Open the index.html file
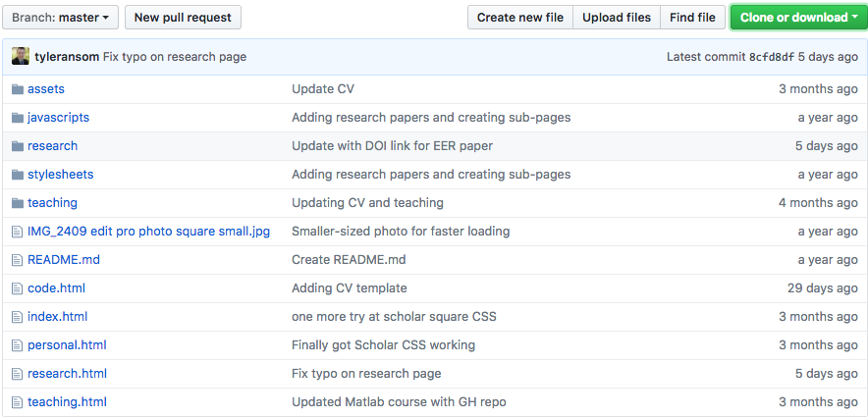 pos(58,317)
